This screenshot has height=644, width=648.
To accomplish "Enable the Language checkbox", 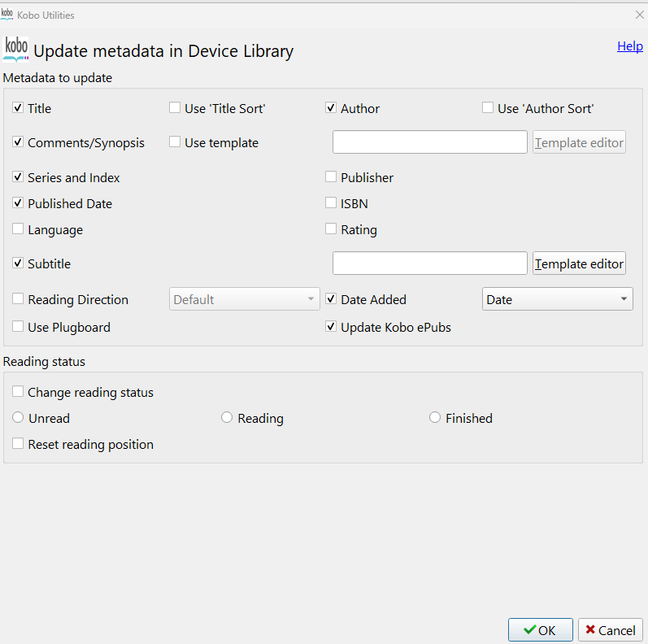I will (x=18, y=229).
